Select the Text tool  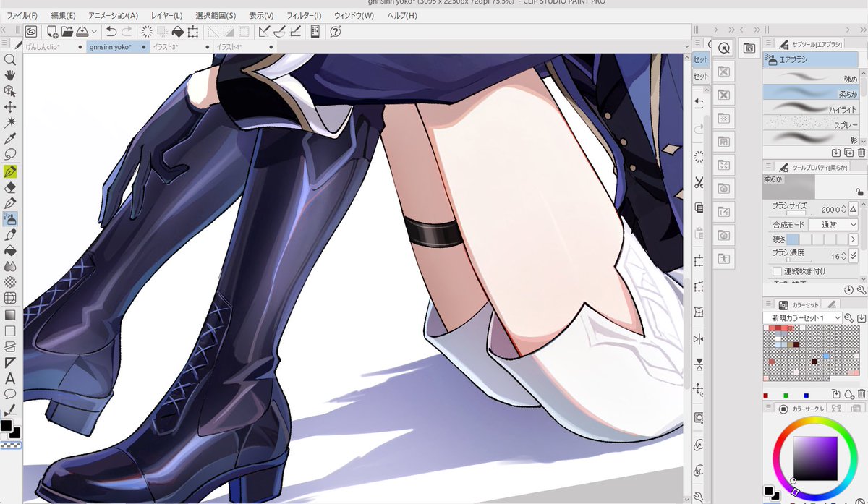[10, 378]
